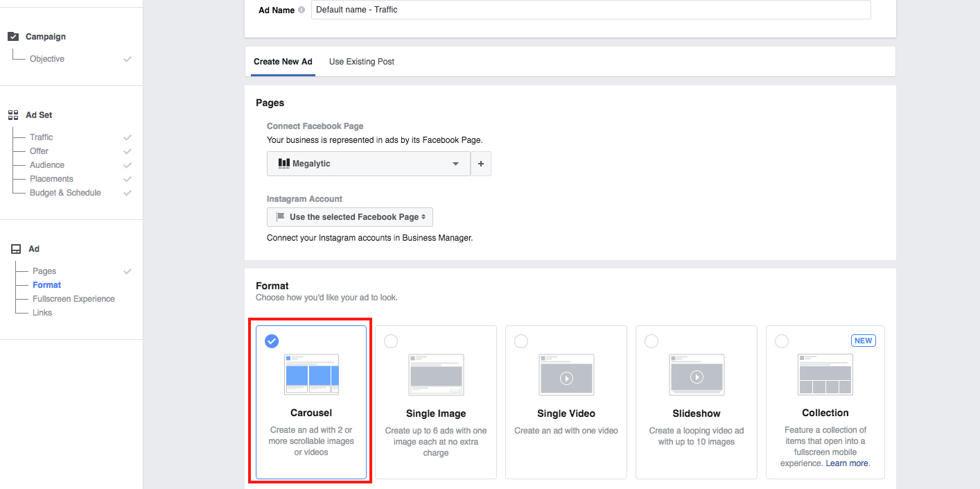Go to Fullscreen Experience in sidebar

[73, 299]
